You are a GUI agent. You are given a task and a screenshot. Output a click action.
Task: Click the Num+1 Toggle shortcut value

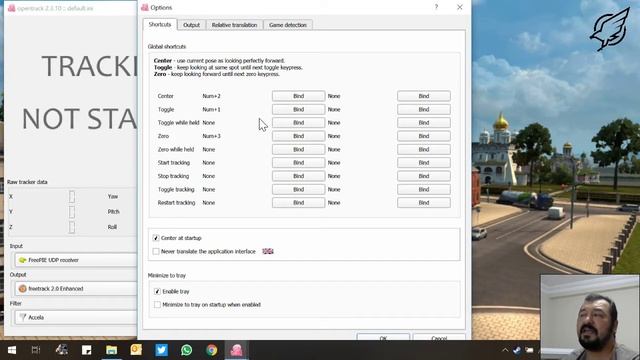click(x=211, y=109)
